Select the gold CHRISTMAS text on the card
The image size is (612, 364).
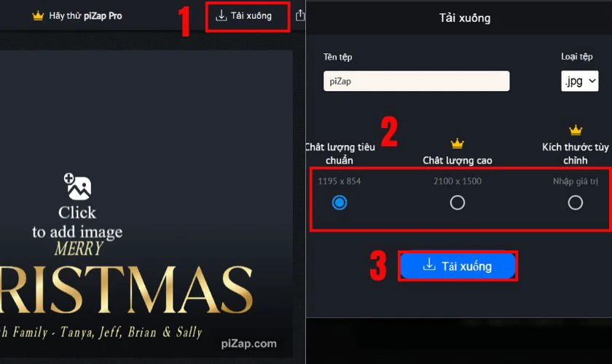coord(126,290)
